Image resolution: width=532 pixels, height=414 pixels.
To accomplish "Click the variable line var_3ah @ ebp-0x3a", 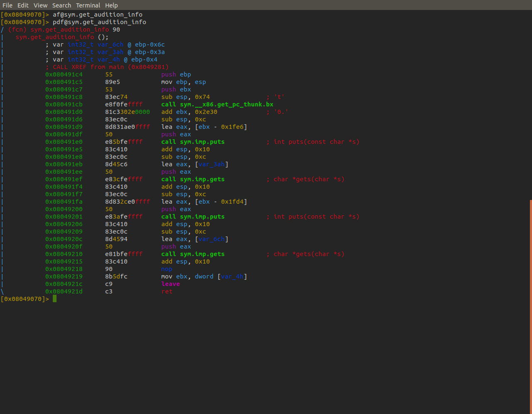I will (x=105, y=52).
